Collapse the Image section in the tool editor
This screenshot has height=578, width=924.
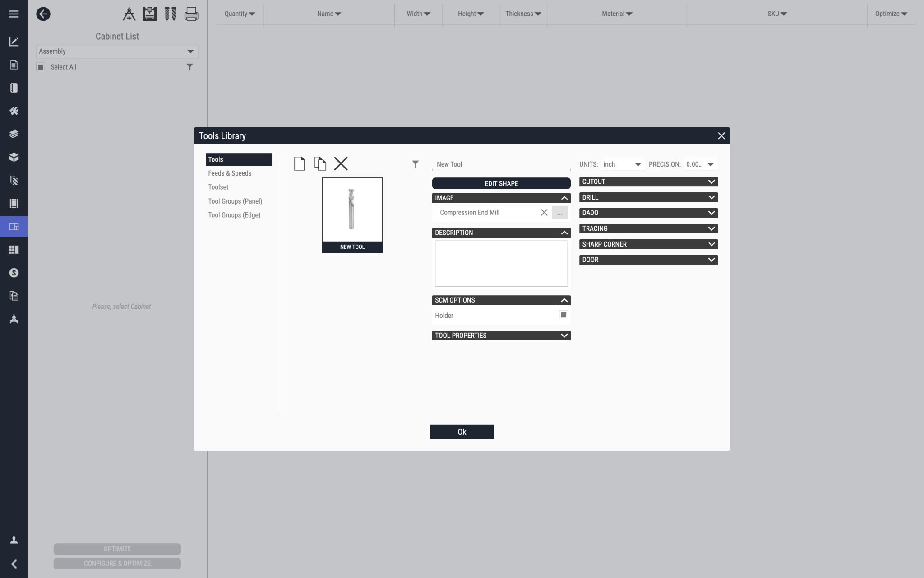(x=564, y=198)
